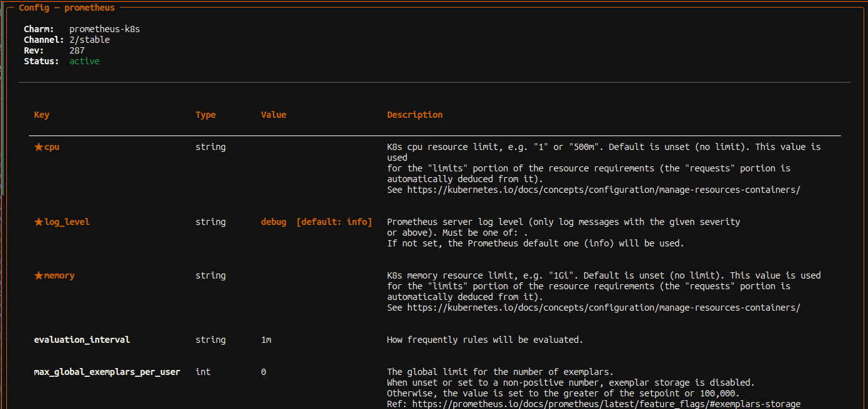Click the green active status text
The image size is (868, 409).
point(84,61)
